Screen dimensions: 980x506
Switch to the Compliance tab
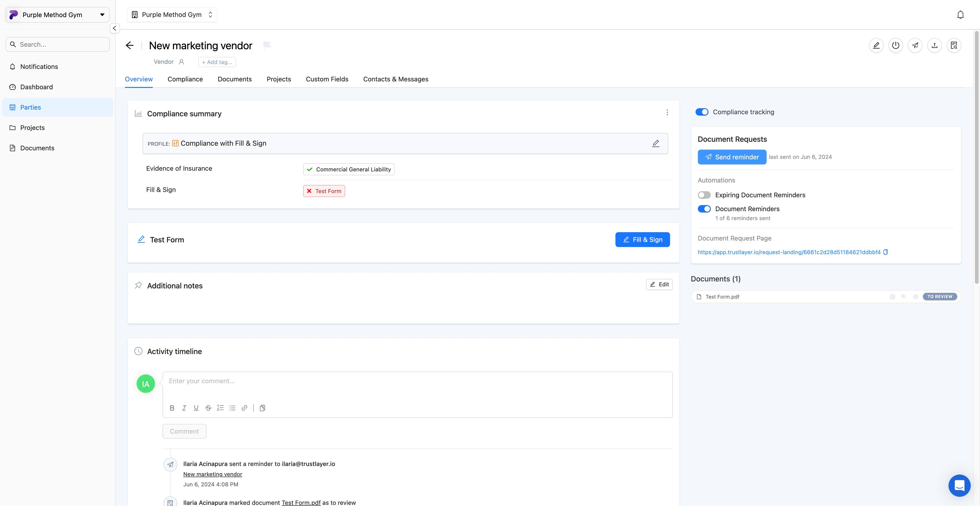point(185,79)
